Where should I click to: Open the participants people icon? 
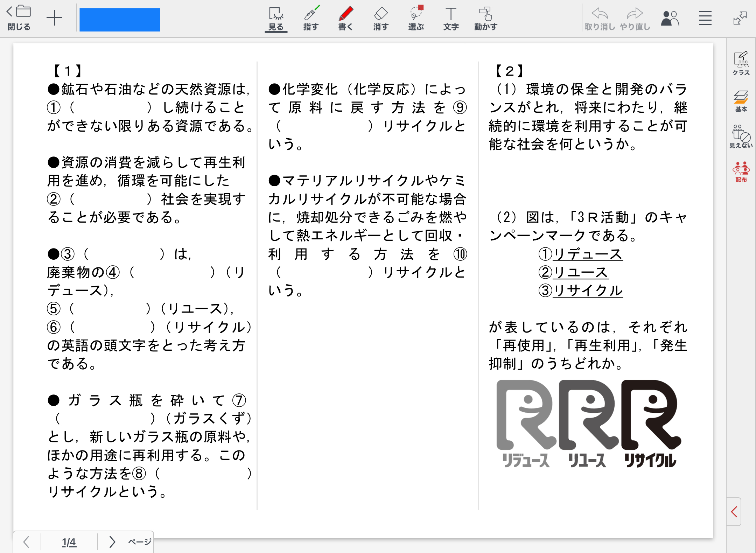pyautogui.click(x=670, y=18)
